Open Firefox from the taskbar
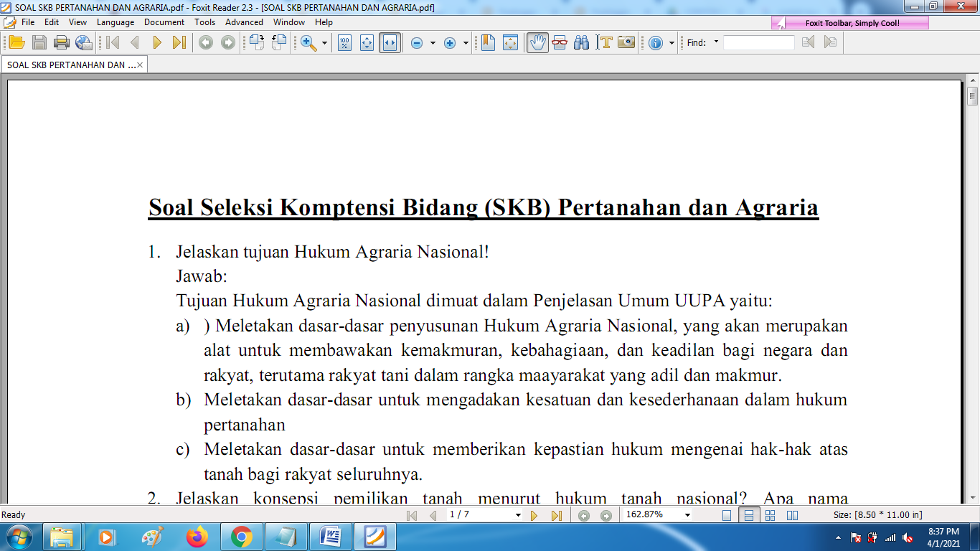Viewport: 980px width, 551px height. tap(197, 537)
